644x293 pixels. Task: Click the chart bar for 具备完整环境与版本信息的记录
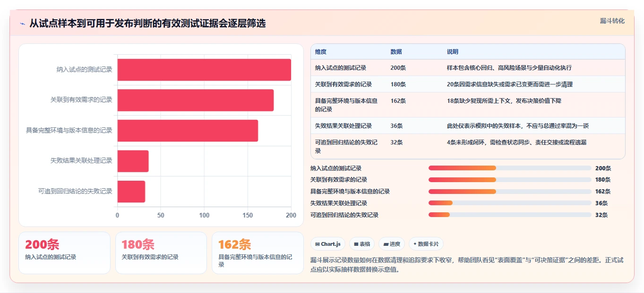click(x=188, y=131)
